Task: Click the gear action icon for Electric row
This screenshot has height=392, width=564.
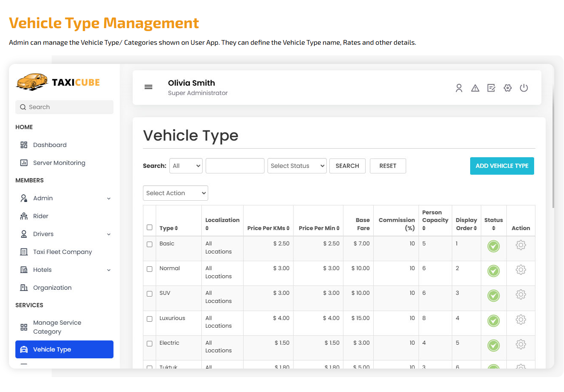Action: [x=521, y=344]
